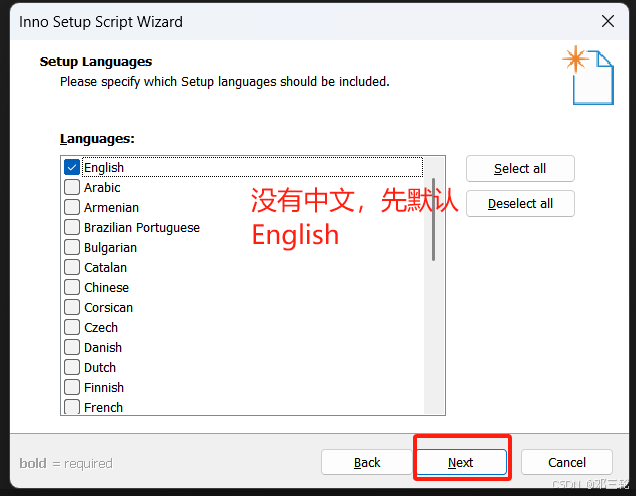Go back with the Back button
The image size is (636, 496).
click(x=367, y=462)
